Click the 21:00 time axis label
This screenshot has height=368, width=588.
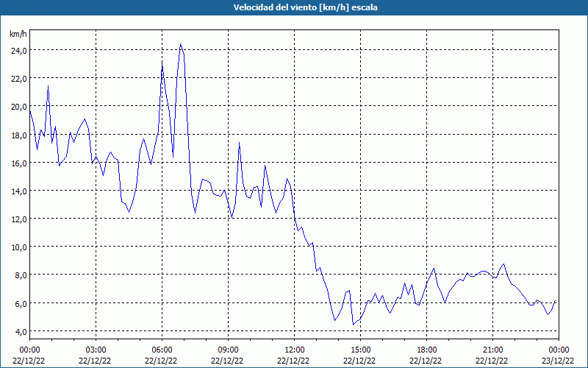[x=492, y=350]
